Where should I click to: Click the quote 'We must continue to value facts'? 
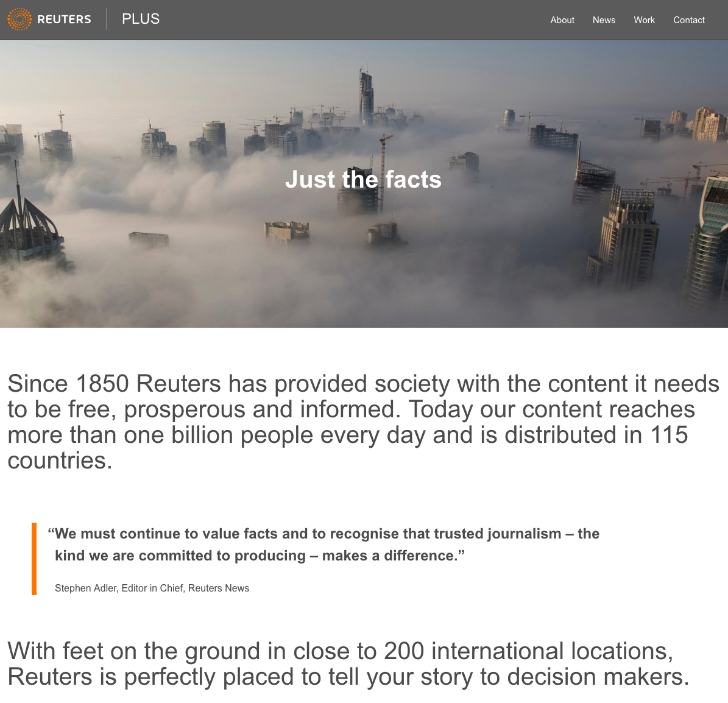pyautogui.click(x=323, y=544)
